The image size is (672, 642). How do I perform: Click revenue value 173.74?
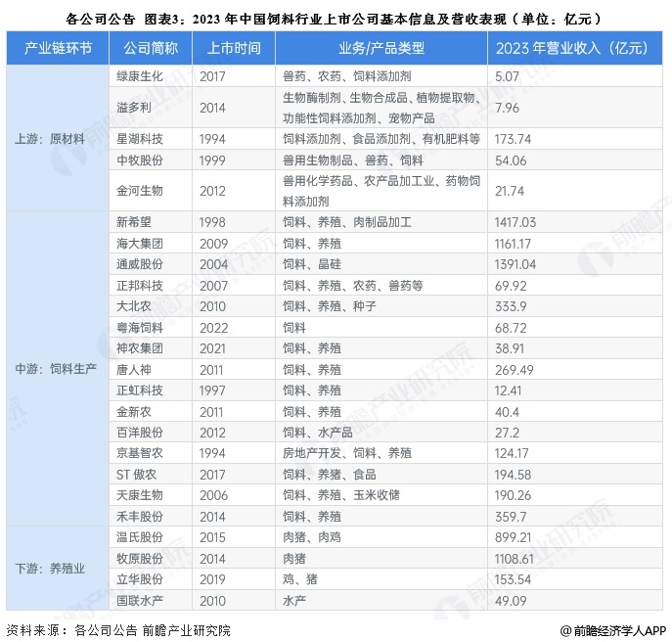[513, 139]
